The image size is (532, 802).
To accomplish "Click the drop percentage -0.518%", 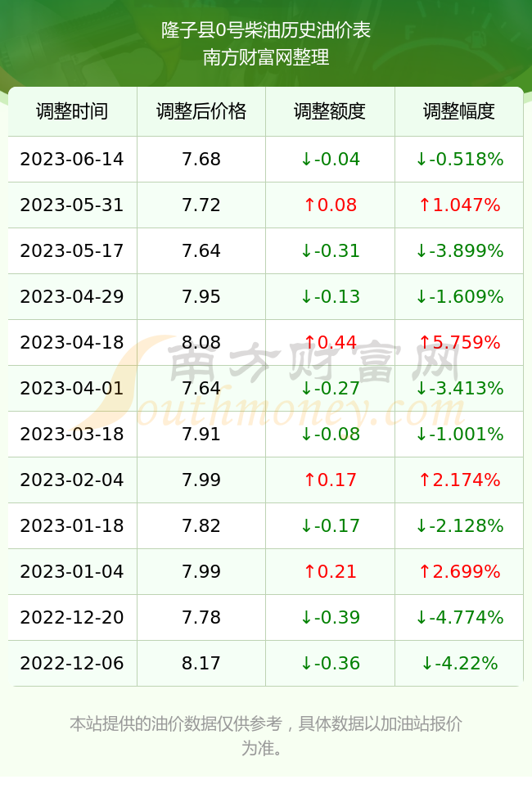I will (459, 159).
